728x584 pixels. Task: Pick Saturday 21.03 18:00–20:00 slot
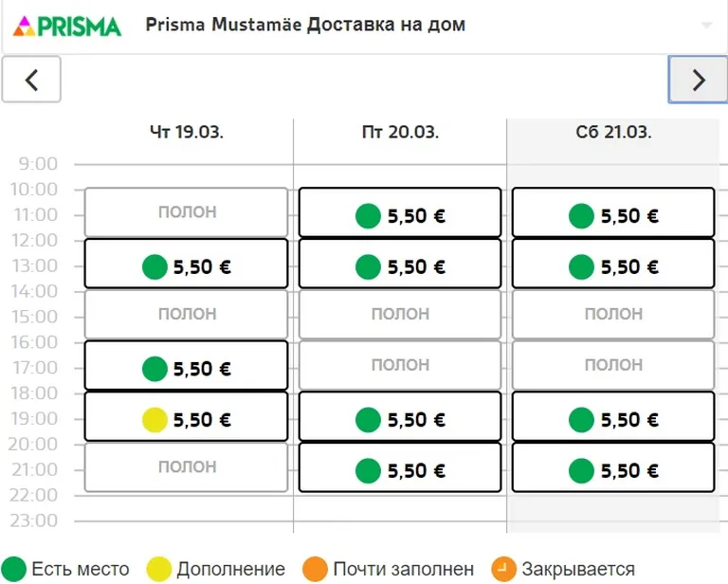[x=613, y=417]
